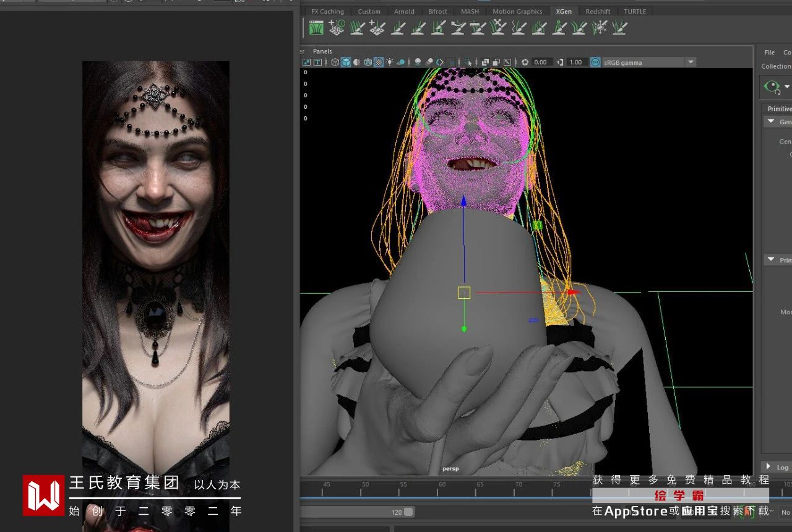
Task: Switch to the Arnold shelf tab
Action: coord(404,11)
